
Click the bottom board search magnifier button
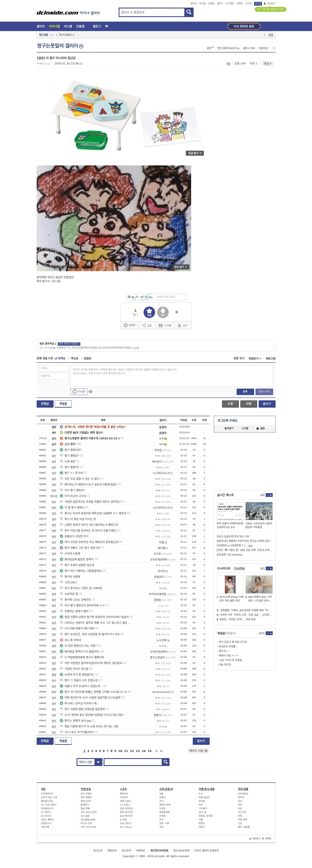165,762
